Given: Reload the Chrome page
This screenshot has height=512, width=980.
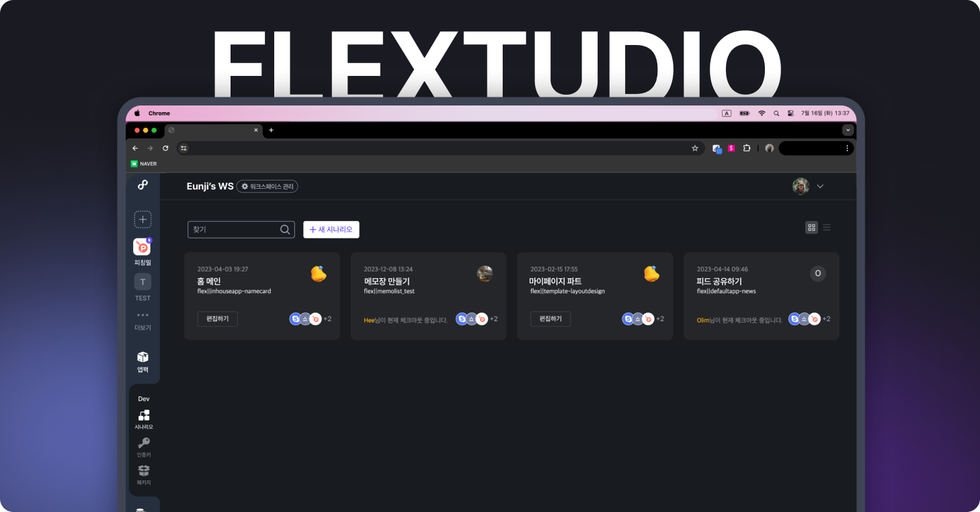Looking at the screenshot, I should coord(165,148).
